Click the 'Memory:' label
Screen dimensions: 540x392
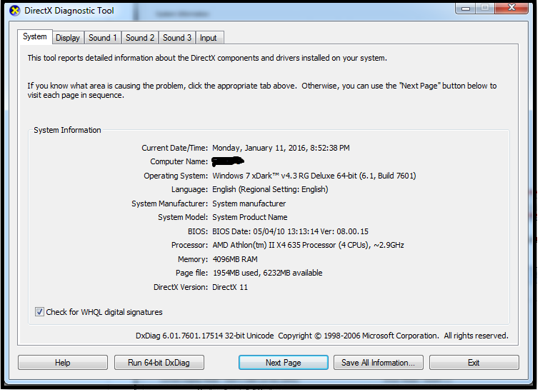click(193, 259)
